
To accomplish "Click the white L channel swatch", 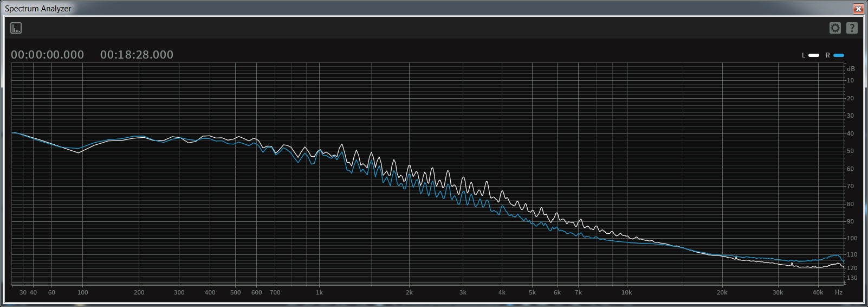I will 814,55.
